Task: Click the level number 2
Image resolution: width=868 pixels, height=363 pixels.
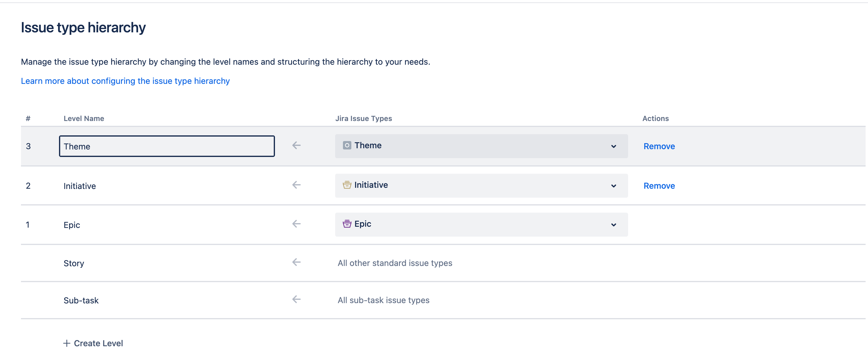Action: 28,186
